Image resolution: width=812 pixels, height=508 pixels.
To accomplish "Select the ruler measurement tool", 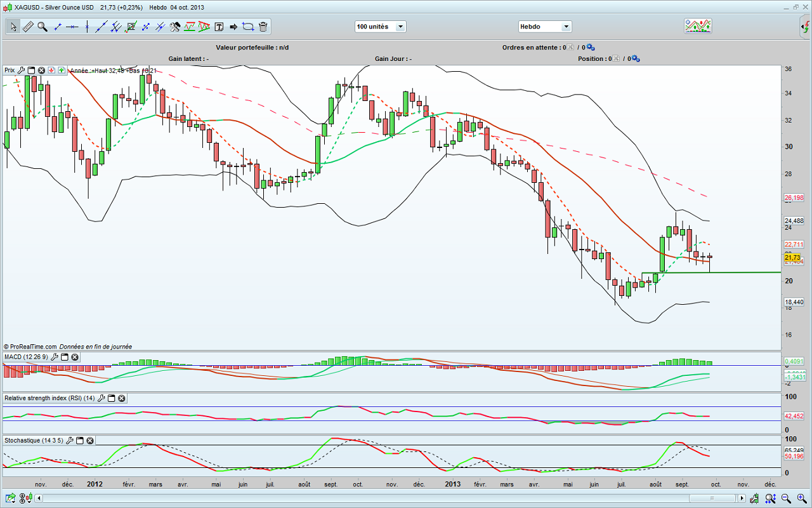I will click(28, 27).
